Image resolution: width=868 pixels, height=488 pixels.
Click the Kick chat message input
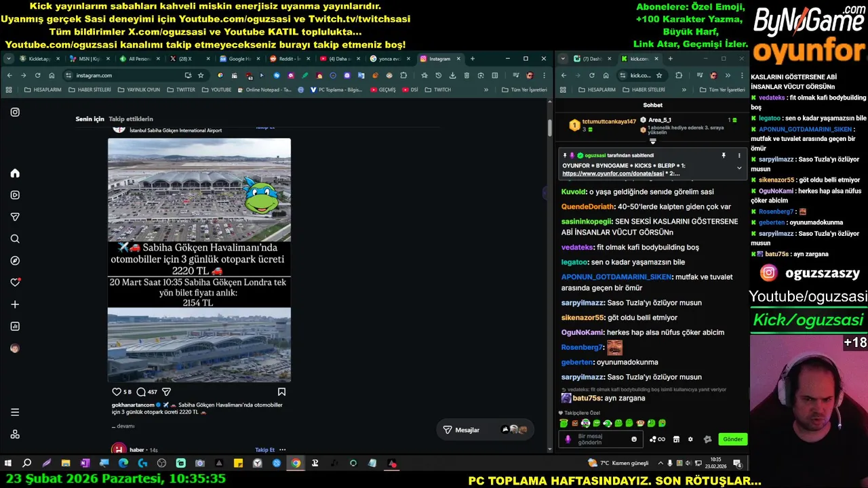point(602,439)
